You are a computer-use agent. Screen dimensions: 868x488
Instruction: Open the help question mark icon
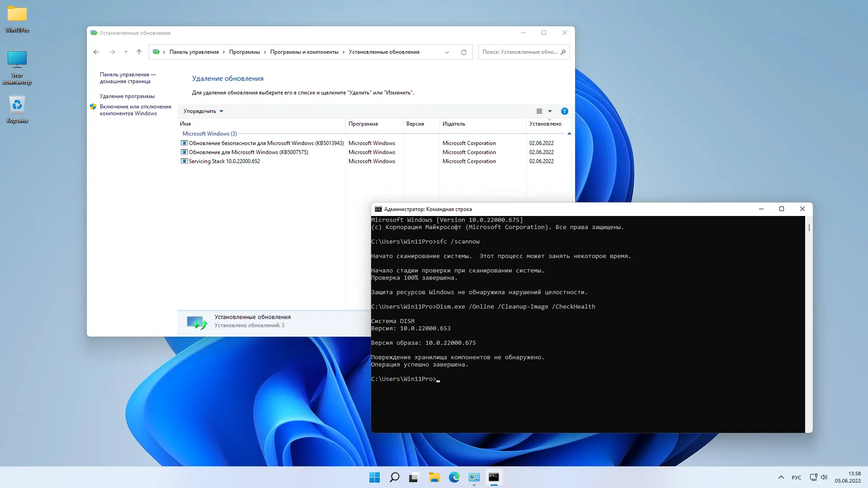point(564,111)
